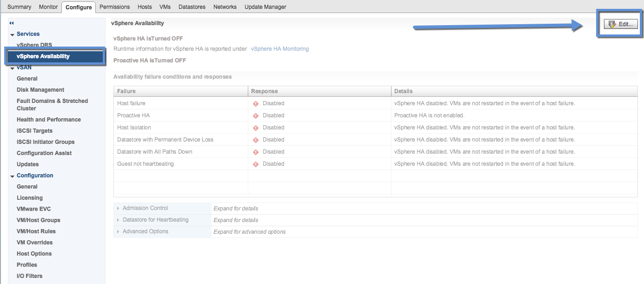Open VM Overrides
The image size is (644, 284).
coord(34,243)
